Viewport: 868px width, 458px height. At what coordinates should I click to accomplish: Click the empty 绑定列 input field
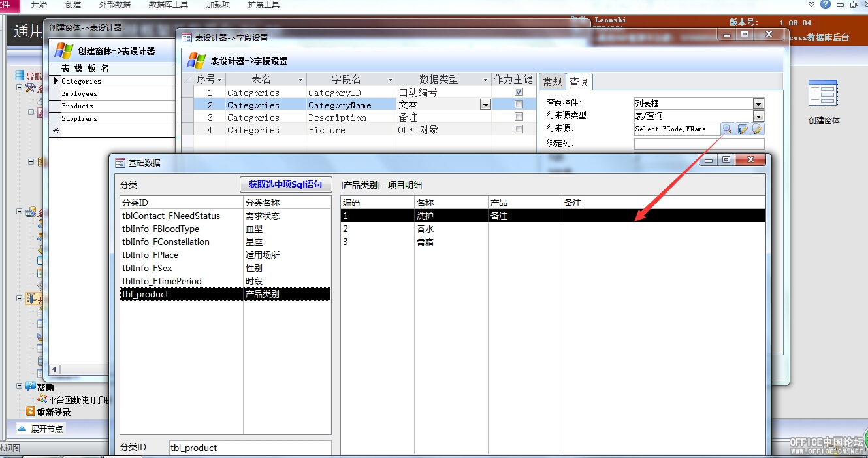[699, 143]
